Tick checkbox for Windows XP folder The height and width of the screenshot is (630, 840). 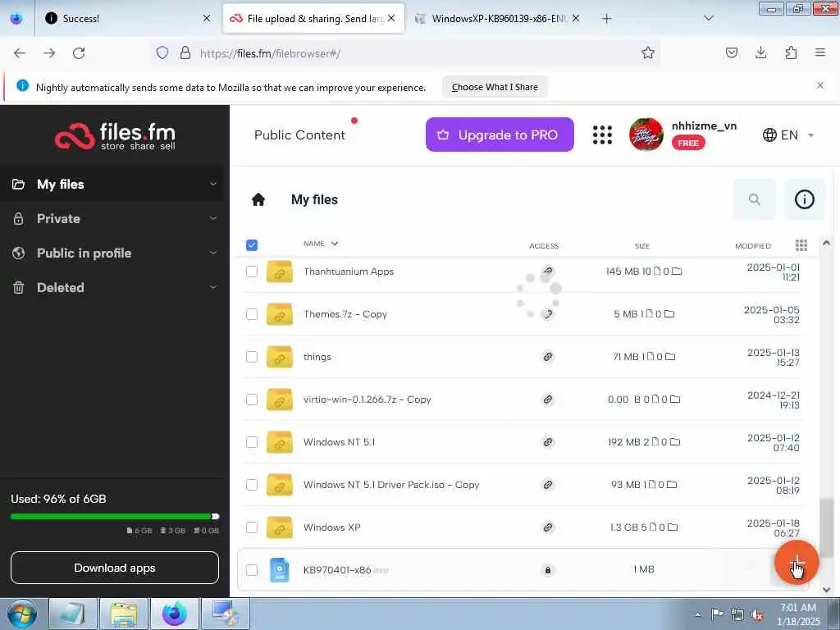tap(252, 527)
